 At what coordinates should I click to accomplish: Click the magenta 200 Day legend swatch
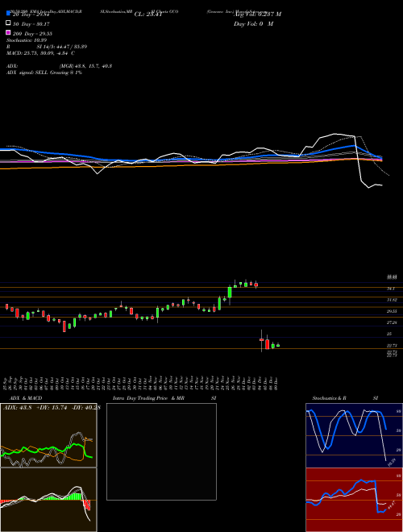(8, 32)
